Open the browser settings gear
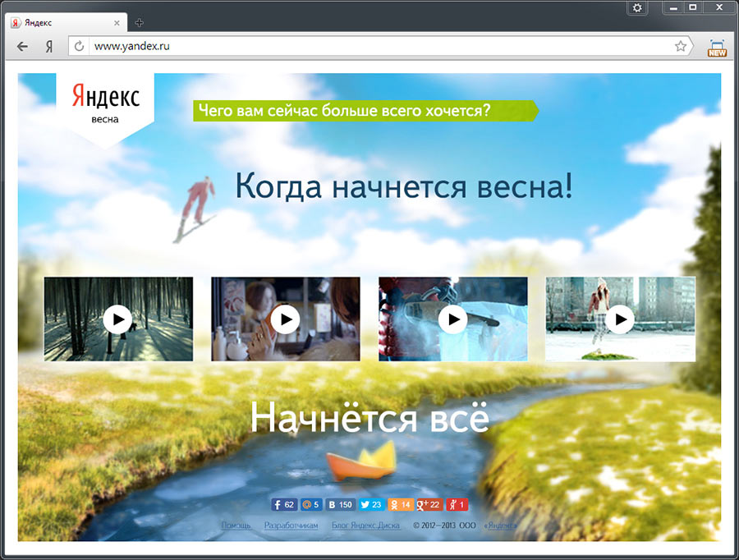The width and height of the screenshot is (739, 560). click(637, 7)
